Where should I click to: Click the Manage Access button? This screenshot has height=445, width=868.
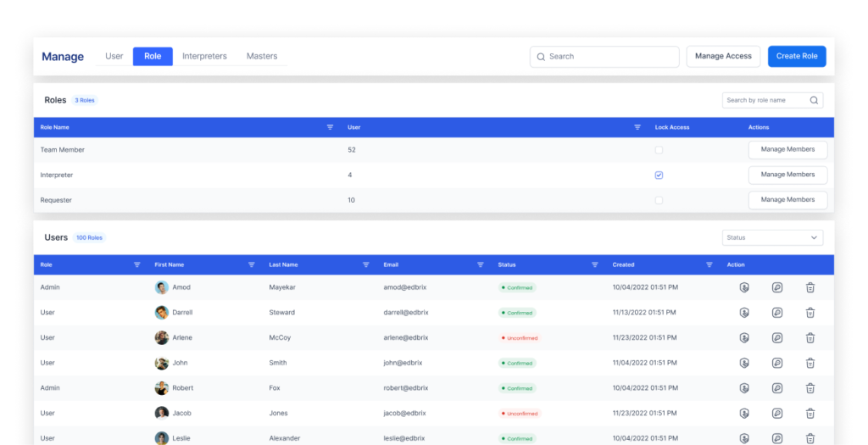click(723, 57)
